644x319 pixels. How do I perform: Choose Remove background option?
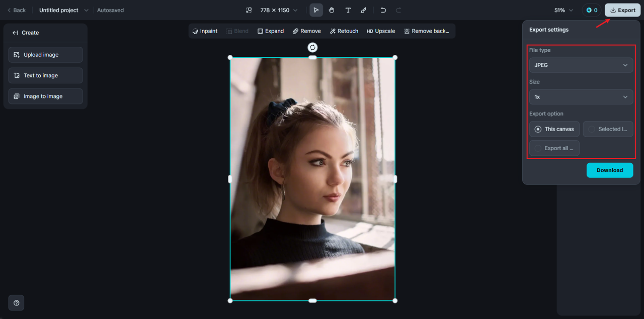(427, 31)
